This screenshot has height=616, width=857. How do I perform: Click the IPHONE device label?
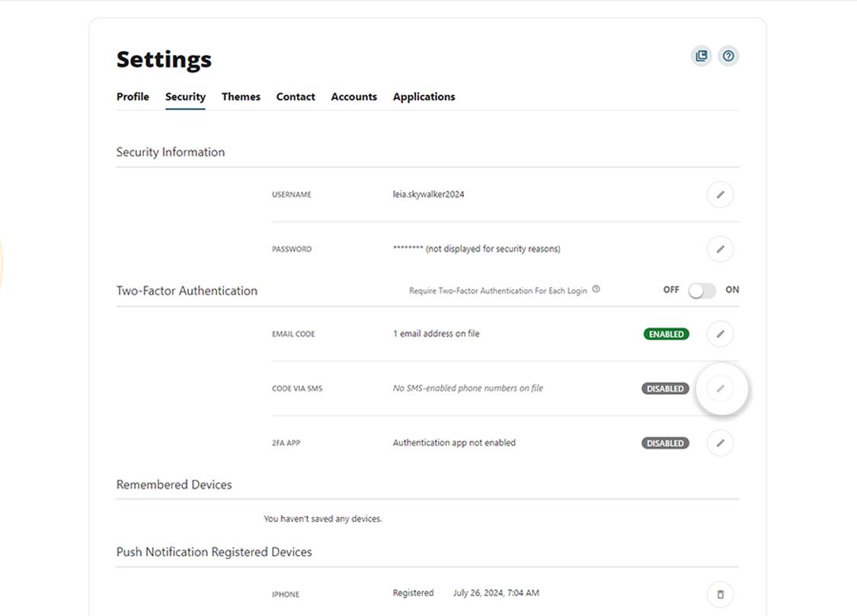[x=286, y=594]
